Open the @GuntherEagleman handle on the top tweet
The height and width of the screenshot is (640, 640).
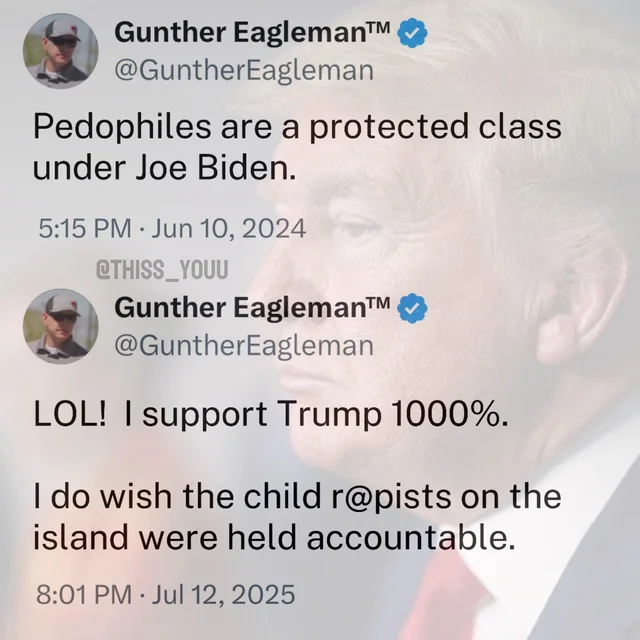(244, 71)
